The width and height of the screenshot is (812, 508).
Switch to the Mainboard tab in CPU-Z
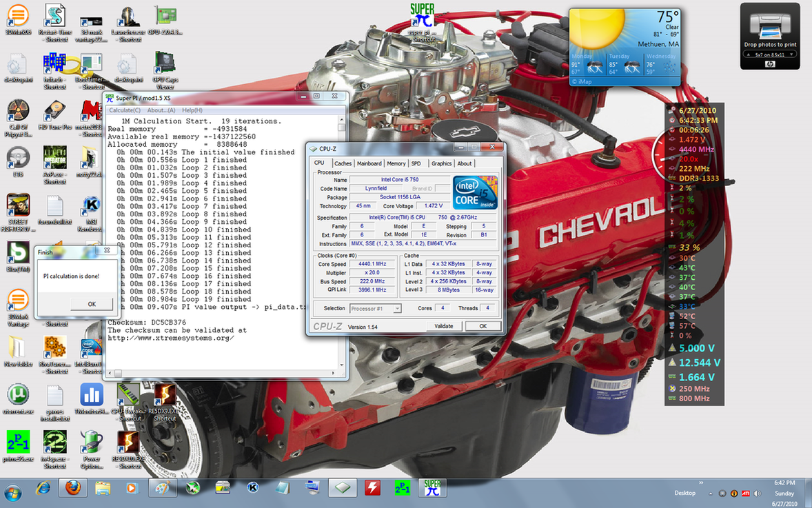coord(369,163)
